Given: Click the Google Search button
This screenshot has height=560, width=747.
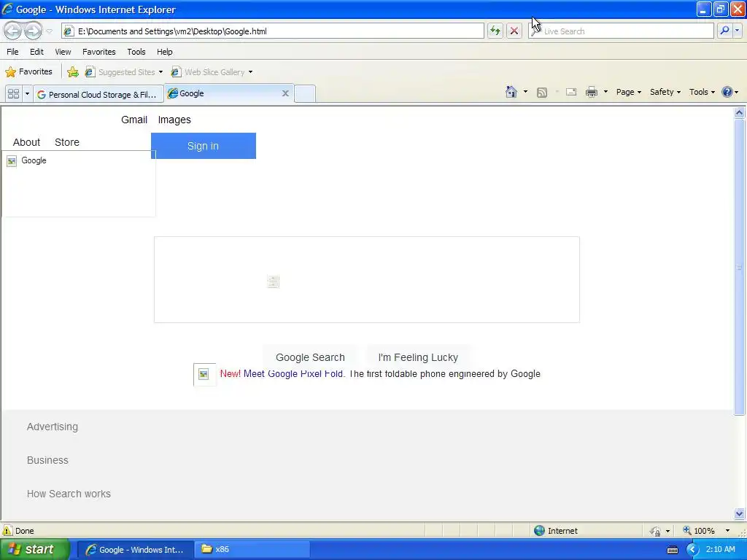Looking at the screenshot, I should coord(310,357).
